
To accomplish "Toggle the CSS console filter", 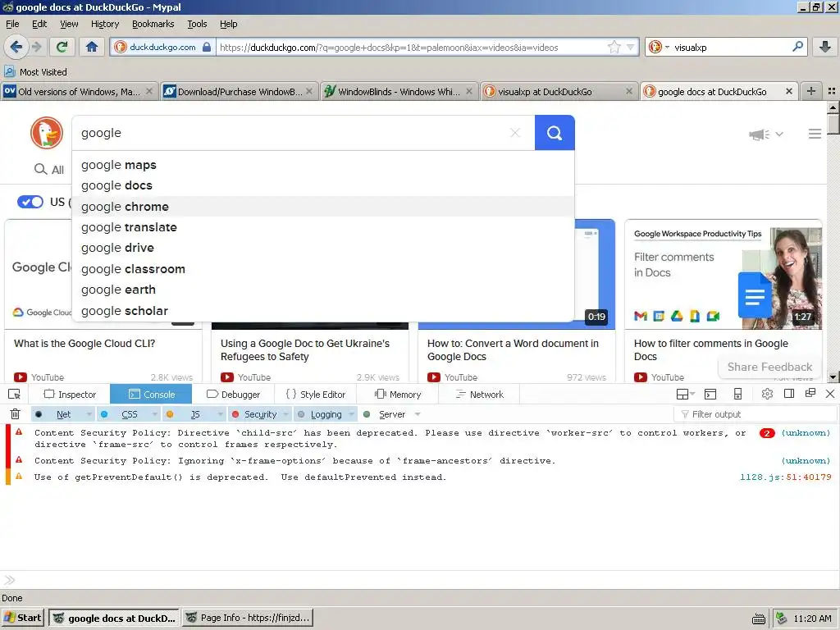I will pos(123,414).
